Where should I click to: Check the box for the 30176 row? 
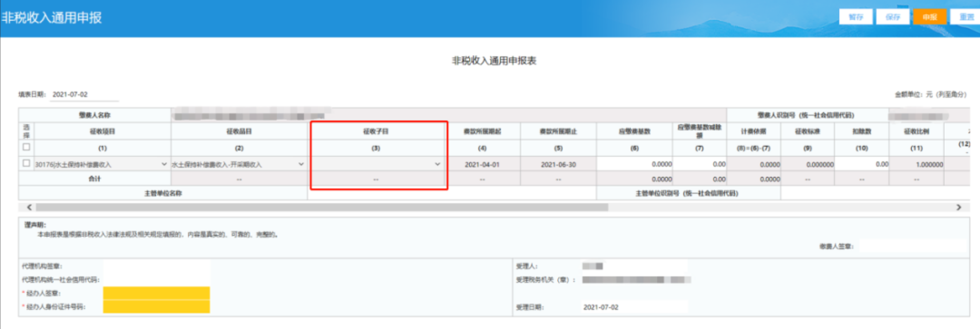25,163
